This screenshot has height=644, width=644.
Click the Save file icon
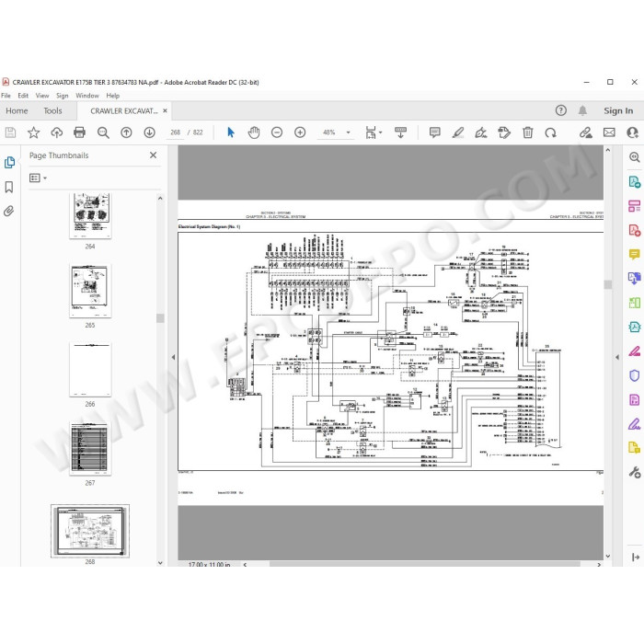(10, 132)
